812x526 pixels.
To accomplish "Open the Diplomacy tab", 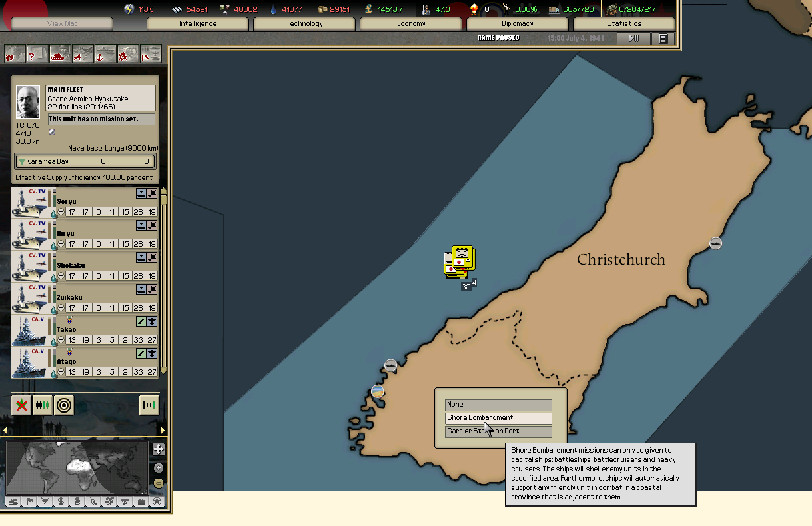I will click(518, 24).
